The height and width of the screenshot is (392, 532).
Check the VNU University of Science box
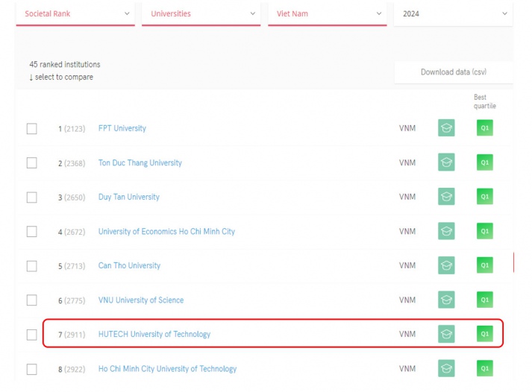pos(32,300)
